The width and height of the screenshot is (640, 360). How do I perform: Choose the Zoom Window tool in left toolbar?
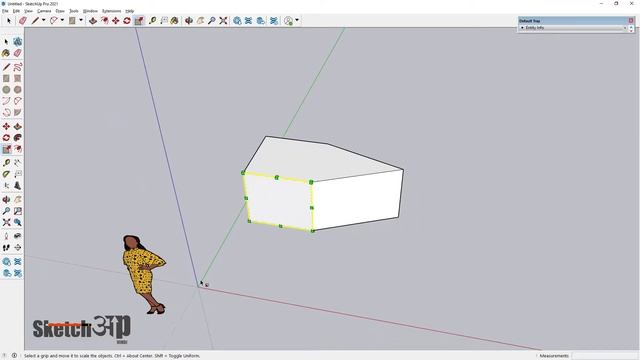(18, 211)
